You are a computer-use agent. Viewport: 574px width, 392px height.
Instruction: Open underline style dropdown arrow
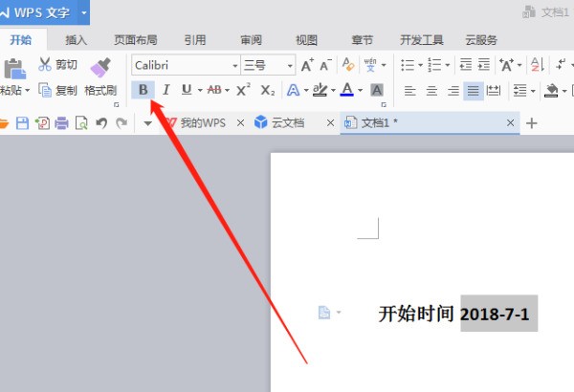(x=200, y=90)
